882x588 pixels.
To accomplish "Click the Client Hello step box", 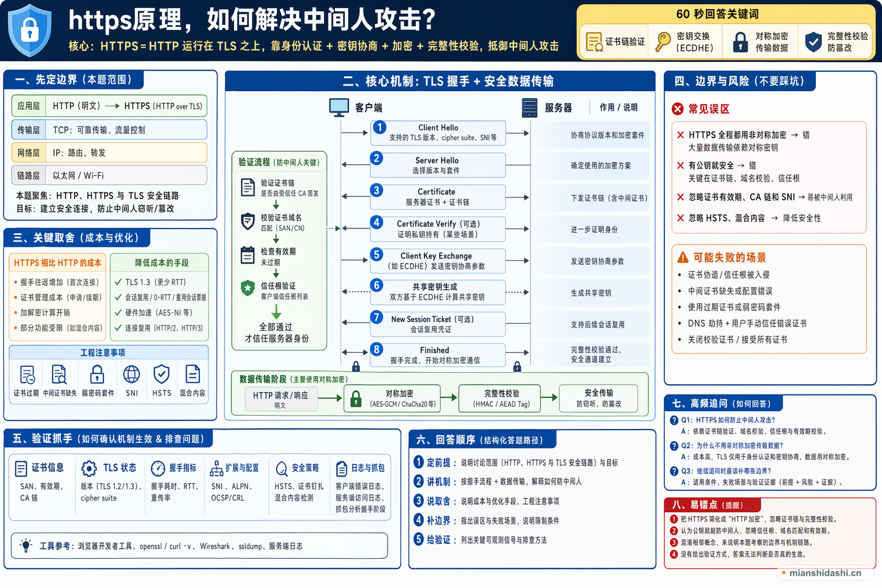I will coord(438,133).
